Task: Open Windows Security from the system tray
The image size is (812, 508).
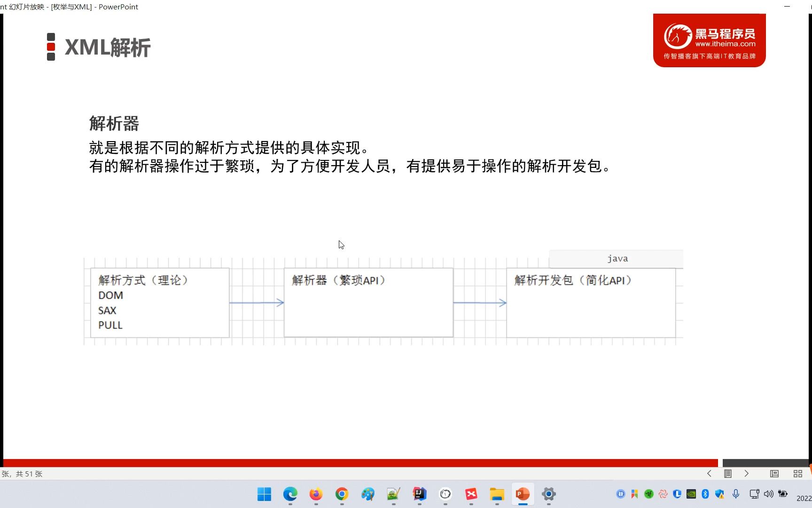Action: click(719, 494)
